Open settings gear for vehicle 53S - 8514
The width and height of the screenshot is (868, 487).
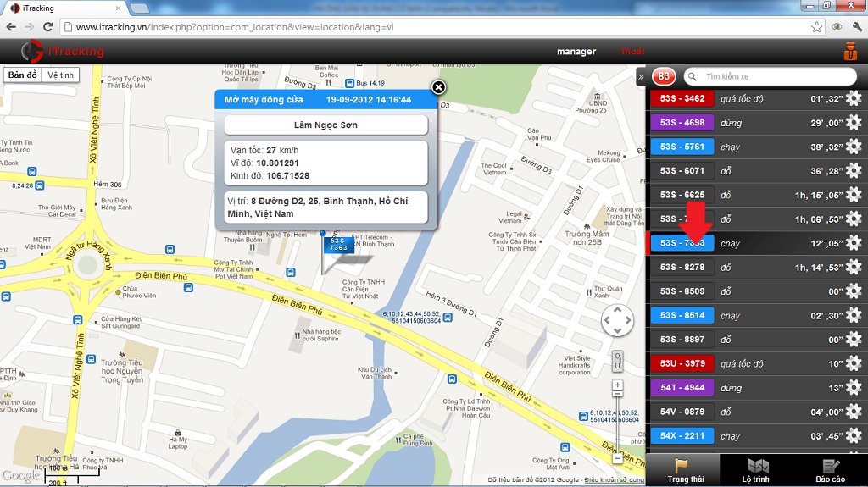pyautogui.click(x=854, y=315)
